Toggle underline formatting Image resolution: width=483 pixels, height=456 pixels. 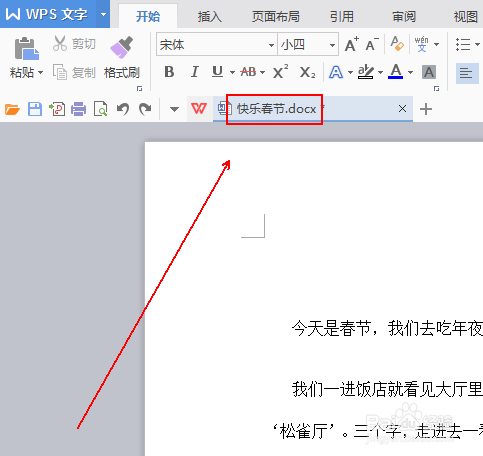tap(218, 72)
